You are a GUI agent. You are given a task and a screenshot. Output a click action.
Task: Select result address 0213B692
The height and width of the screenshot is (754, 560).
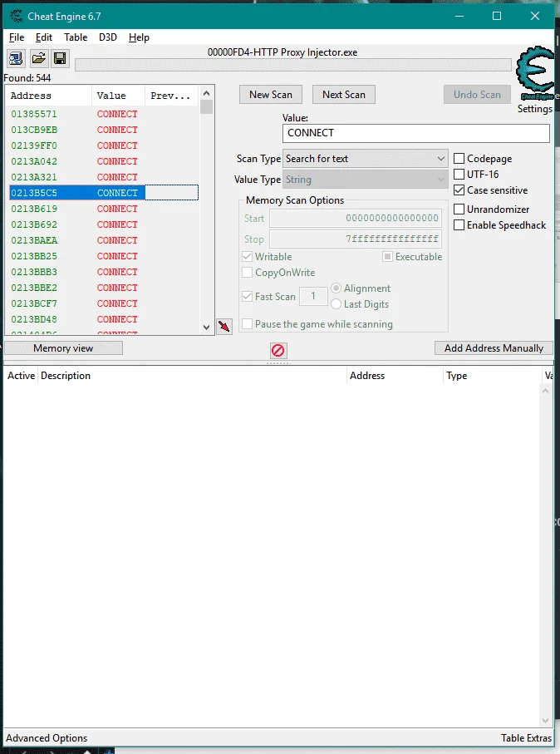(34, 224)
